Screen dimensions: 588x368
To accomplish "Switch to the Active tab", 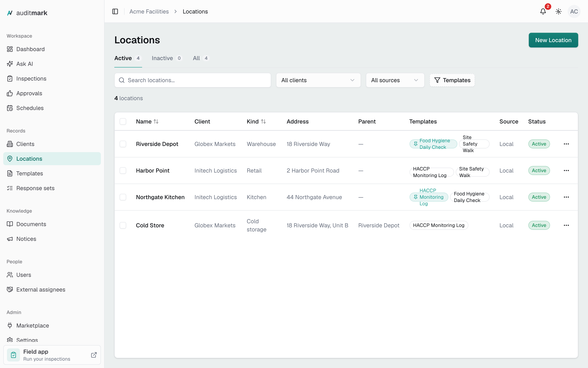I will [x=128, y=58].
